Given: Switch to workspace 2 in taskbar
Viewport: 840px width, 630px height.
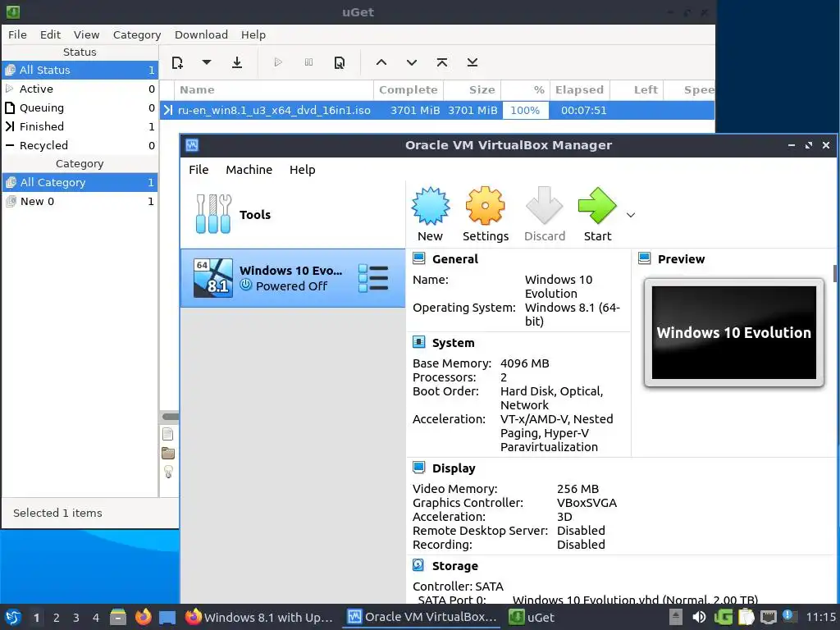Looking at the screenshot, I should click(x=57, y=618).
